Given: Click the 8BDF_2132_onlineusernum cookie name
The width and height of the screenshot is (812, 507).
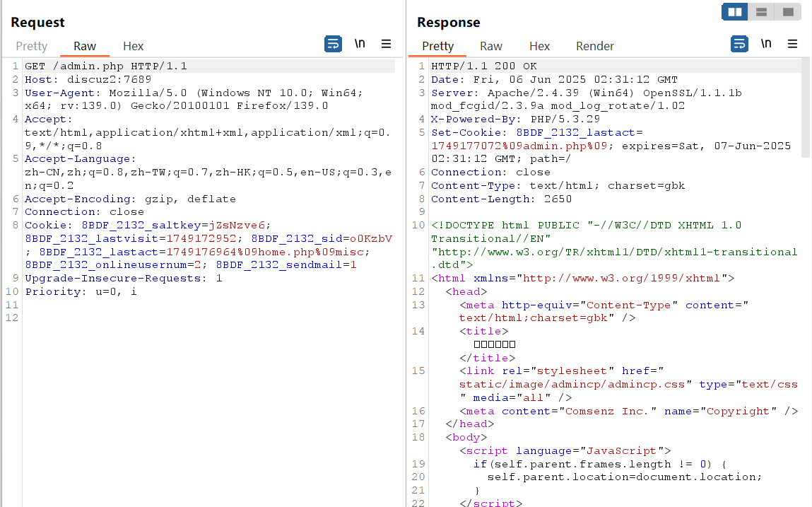Looking at the screenshot, I should tap(105, 265).
